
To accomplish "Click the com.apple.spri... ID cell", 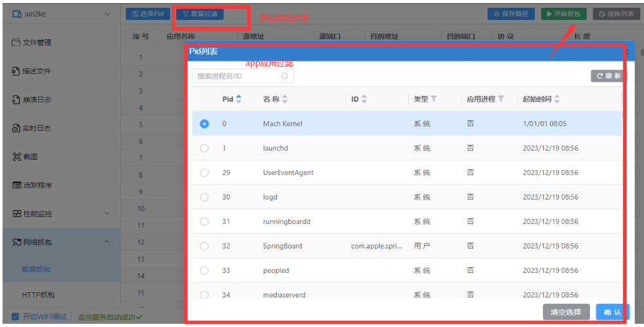I will pos(376,246).
